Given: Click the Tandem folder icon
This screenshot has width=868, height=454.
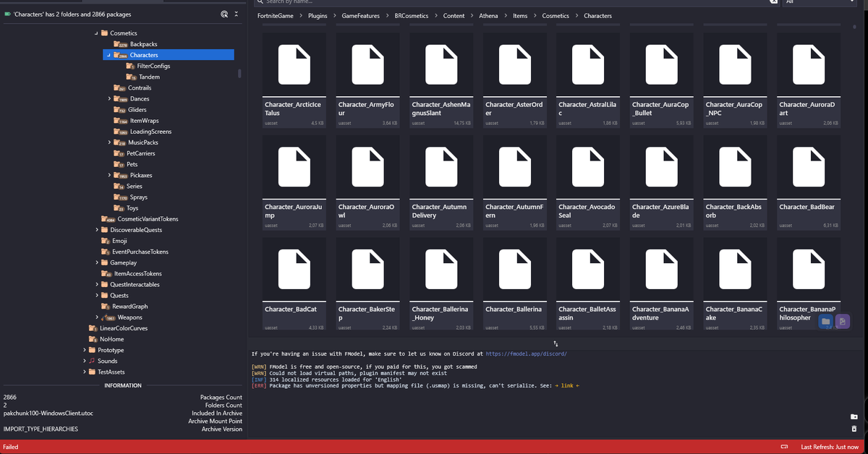Looking at the screenshot, I should [131, 77].
